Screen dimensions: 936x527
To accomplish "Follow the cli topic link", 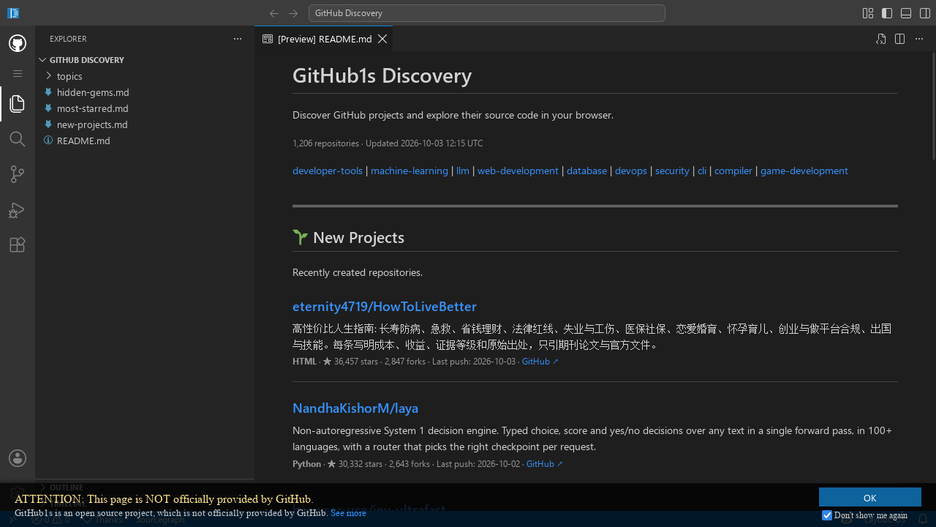I will point(702,171).
